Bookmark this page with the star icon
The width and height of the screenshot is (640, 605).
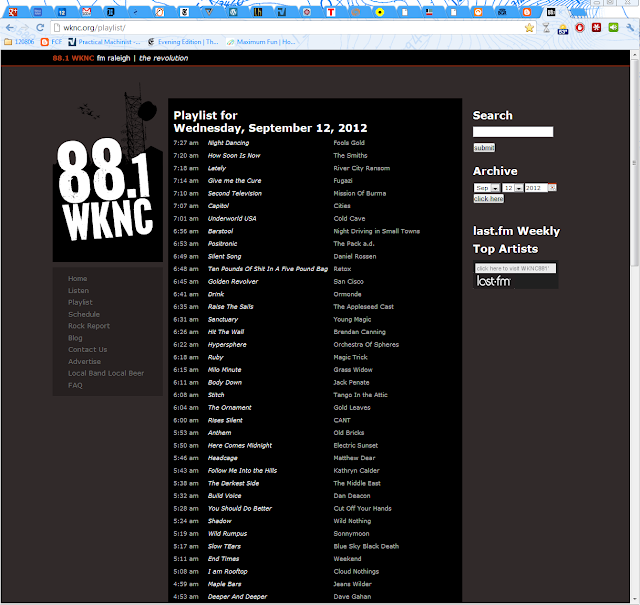[529, 28]
